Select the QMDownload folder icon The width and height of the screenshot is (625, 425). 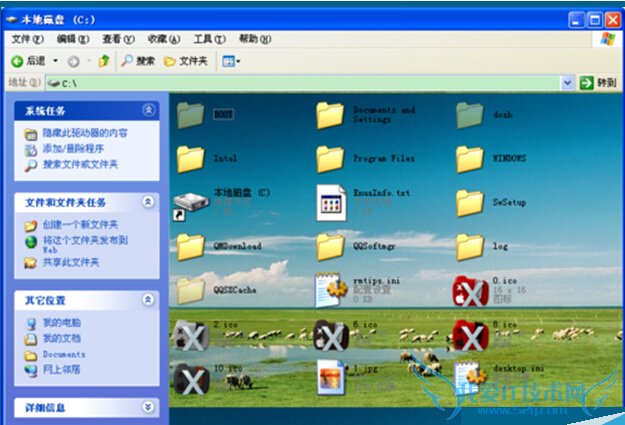(191, 247)
